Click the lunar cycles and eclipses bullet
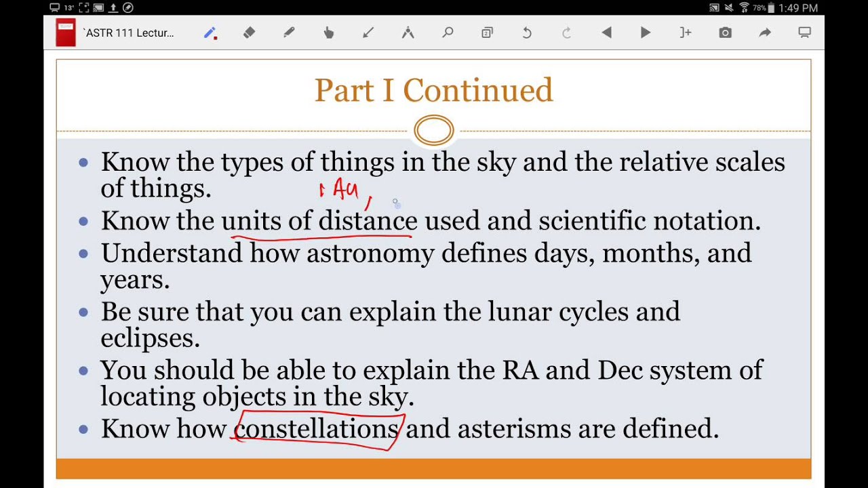 [x=390, y=325]
